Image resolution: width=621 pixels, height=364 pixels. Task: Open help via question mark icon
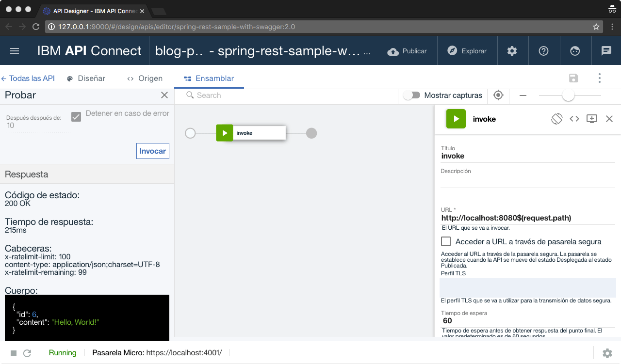pos(544,50)
